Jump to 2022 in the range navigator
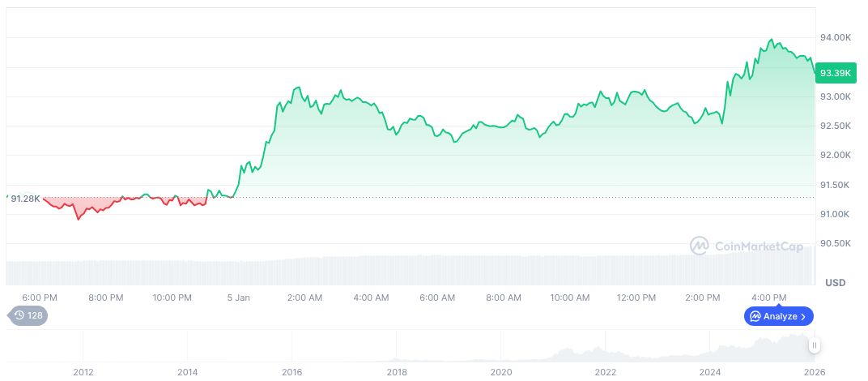868x381 pixels. point(606,372)
